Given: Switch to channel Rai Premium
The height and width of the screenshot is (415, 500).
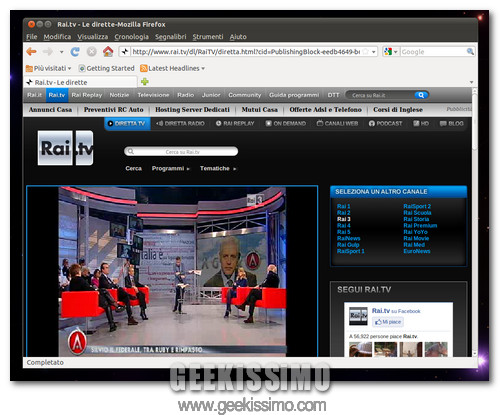Looking at the screenshot, I should tap(420, 225).
